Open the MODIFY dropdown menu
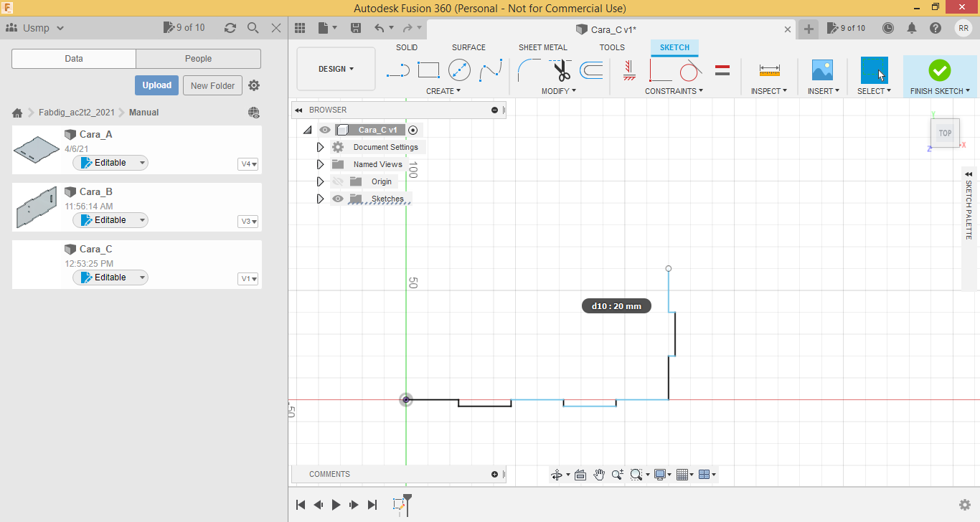This screenshot has height=522, width=980. pos(559,91)
